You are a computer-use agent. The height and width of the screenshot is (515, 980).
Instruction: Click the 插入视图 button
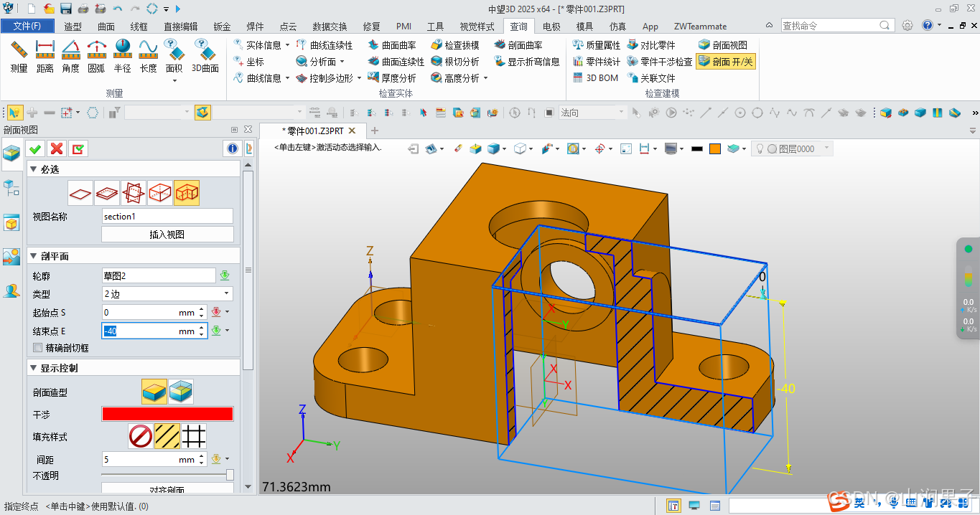(x=167, y=235)
